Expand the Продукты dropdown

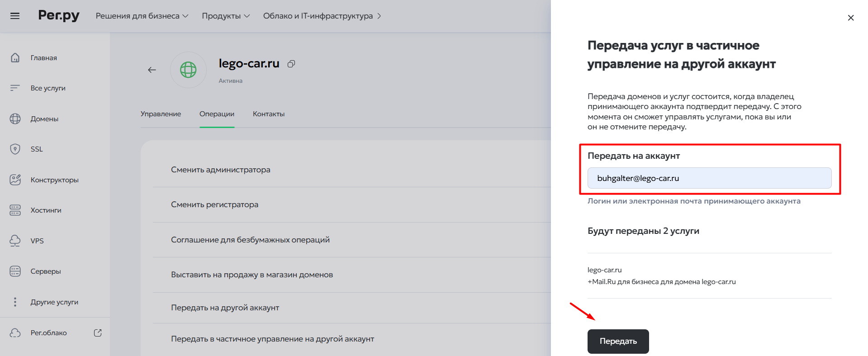[226, 16]
